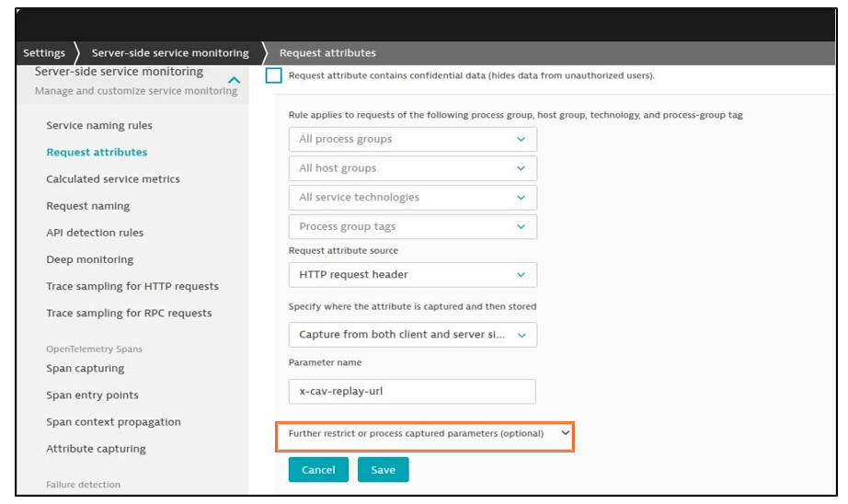The image size is (848, 504).
Task: Open the capture from client and server dropdown
Action: [413, 335]
